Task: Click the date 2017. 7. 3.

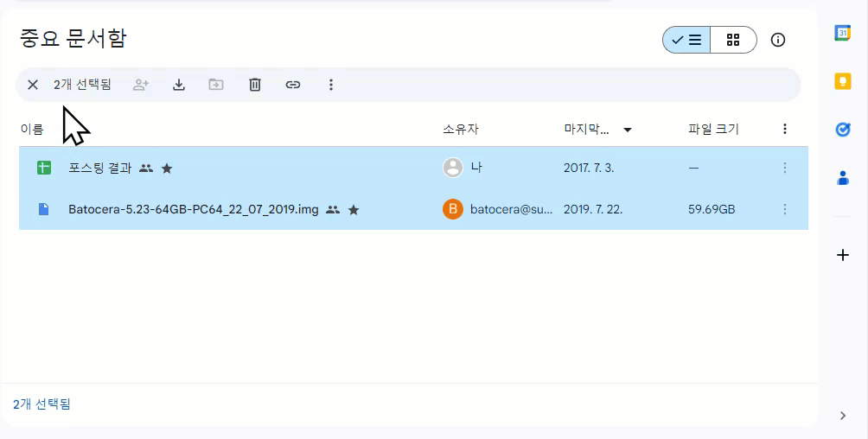Action: point(589,168)
